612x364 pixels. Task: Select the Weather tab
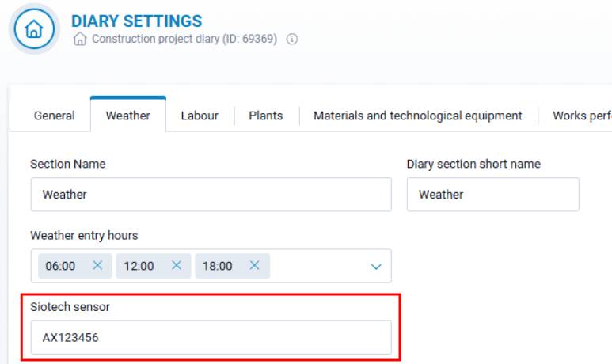coord(128,116)
